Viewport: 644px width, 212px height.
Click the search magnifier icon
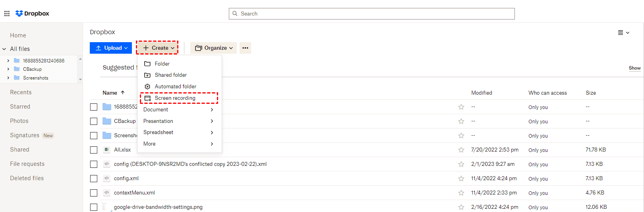pos(235,14)
